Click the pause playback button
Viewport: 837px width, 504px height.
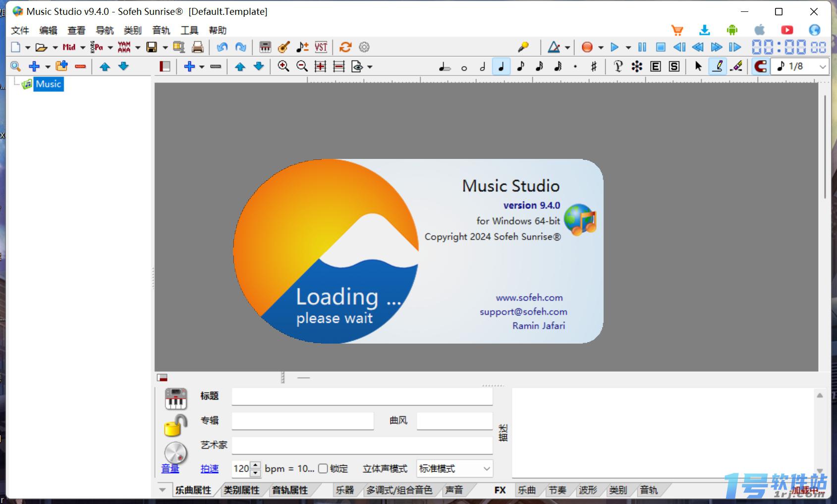pyautogui.click(x=642, y=47)
